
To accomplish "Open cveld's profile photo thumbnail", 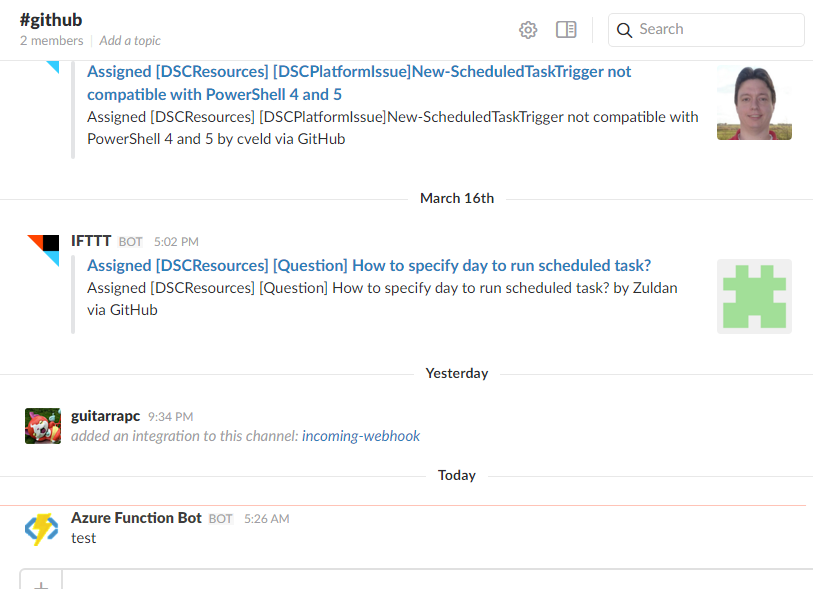I will 754,103.
